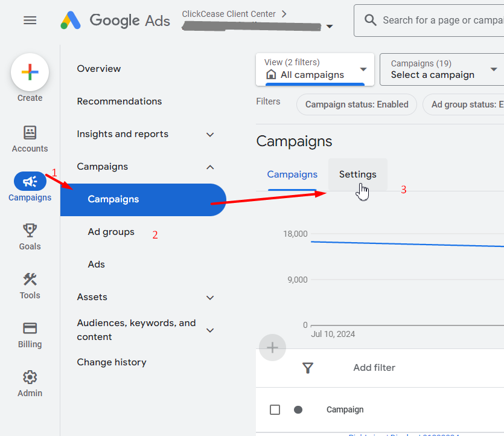Open the Recommendations page
The image size is (504, 436).
120,101
